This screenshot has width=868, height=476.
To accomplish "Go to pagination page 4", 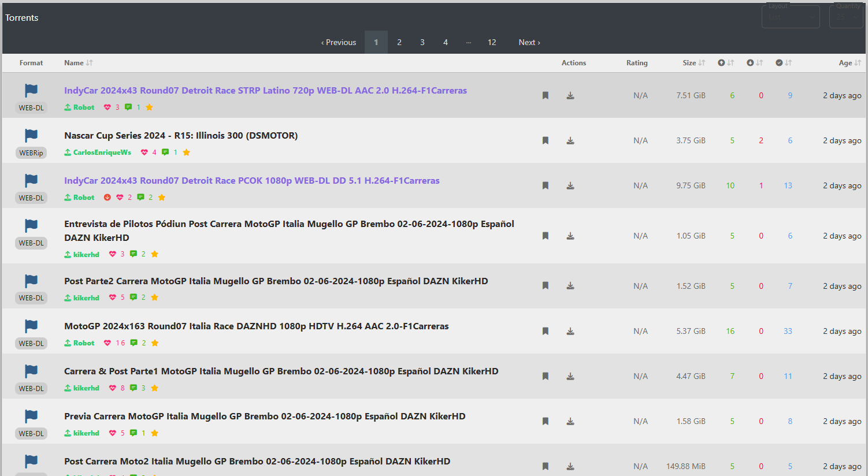I will 446,42.
